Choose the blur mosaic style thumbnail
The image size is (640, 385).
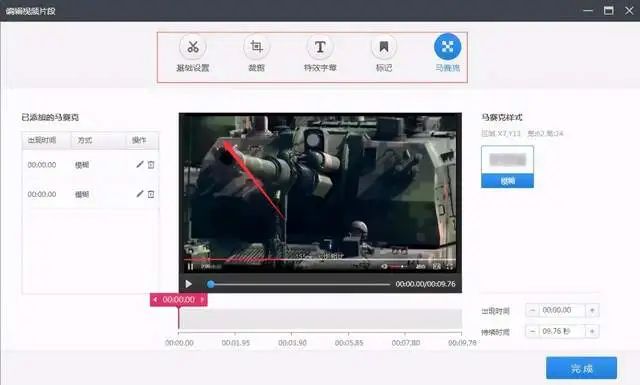tap(507, 167)
